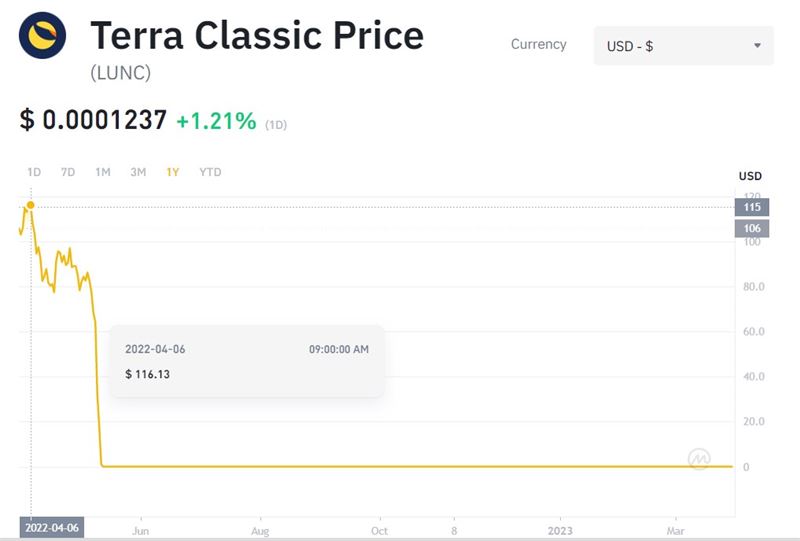Select the 7D chart range
This screenshot has width=800, height=541.
tap(68, 172)
